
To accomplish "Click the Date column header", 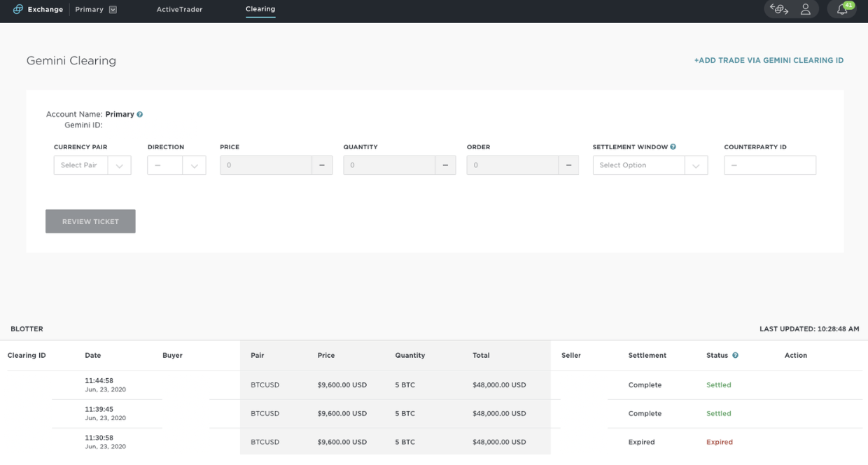I will point(93,355).
